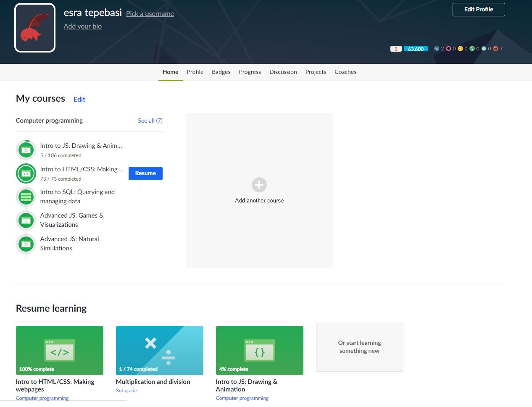
Task: Click the Intro to SQL course icon
Action: pos(26,197)
